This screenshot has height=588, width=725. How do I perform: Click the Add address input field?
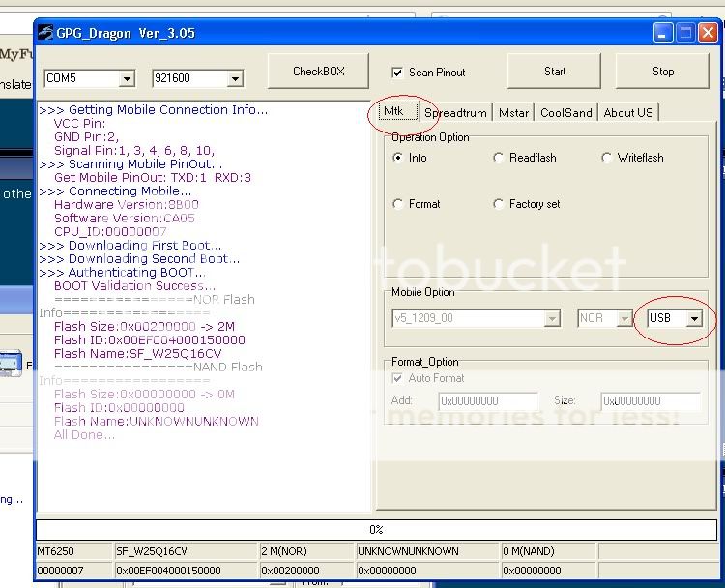pos(488,401)
